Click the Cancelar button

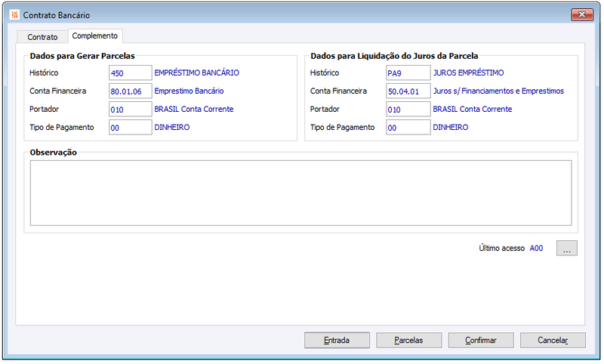tap(553, 341)
